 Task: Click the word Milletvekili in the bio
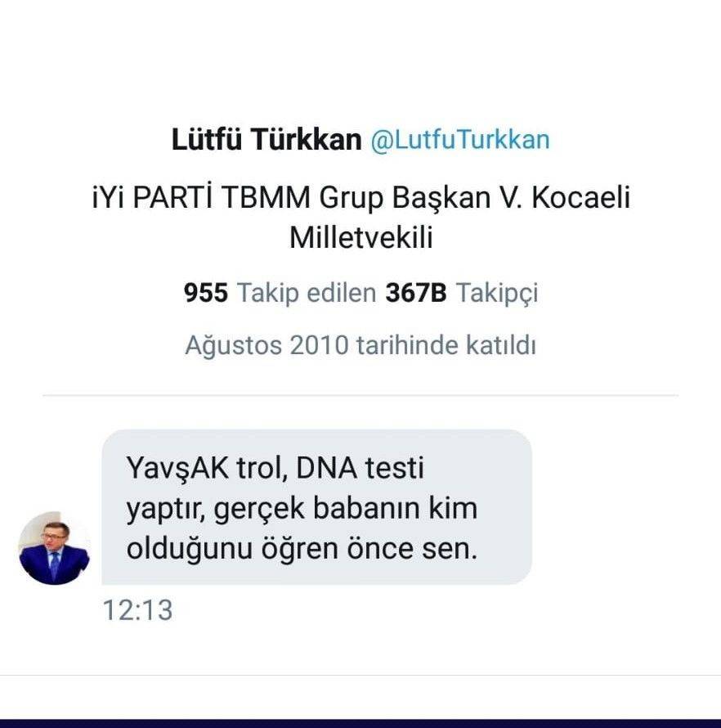point(360,238)
